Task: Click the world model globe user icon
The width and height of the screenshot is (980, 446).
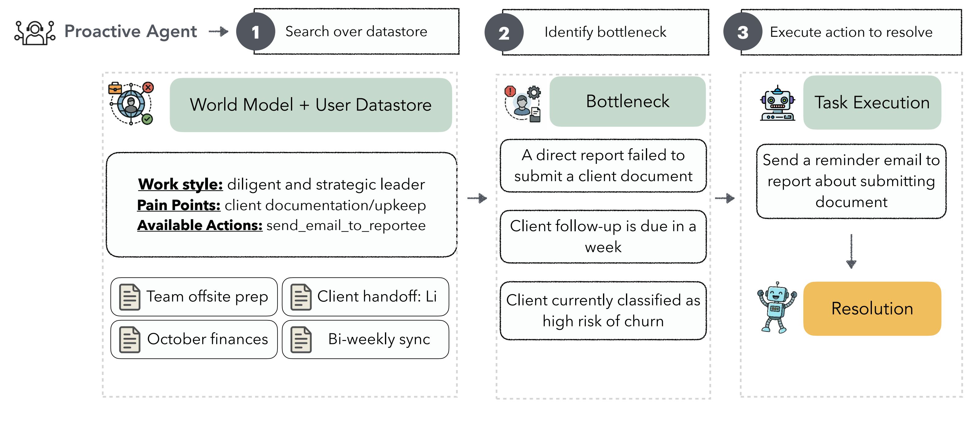Action: pos(131,104)
